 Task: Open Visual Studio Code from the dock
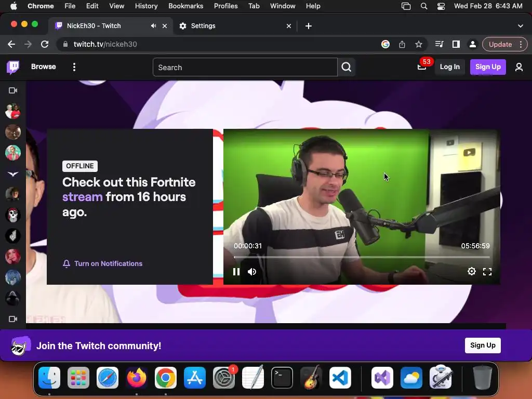[x=340, y=378]
